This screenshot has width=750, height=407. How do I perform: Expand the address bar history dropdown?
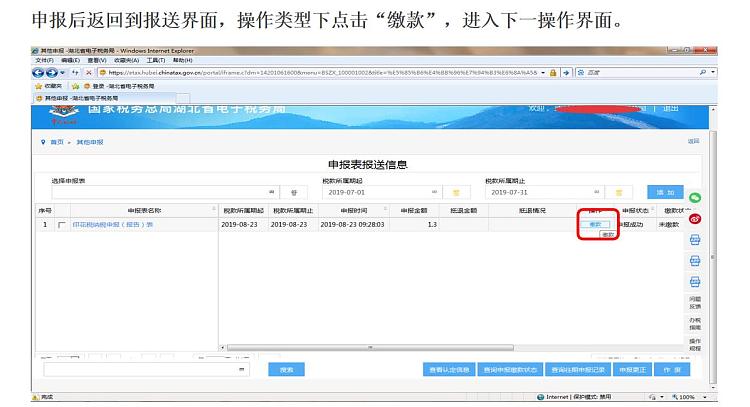543,73
